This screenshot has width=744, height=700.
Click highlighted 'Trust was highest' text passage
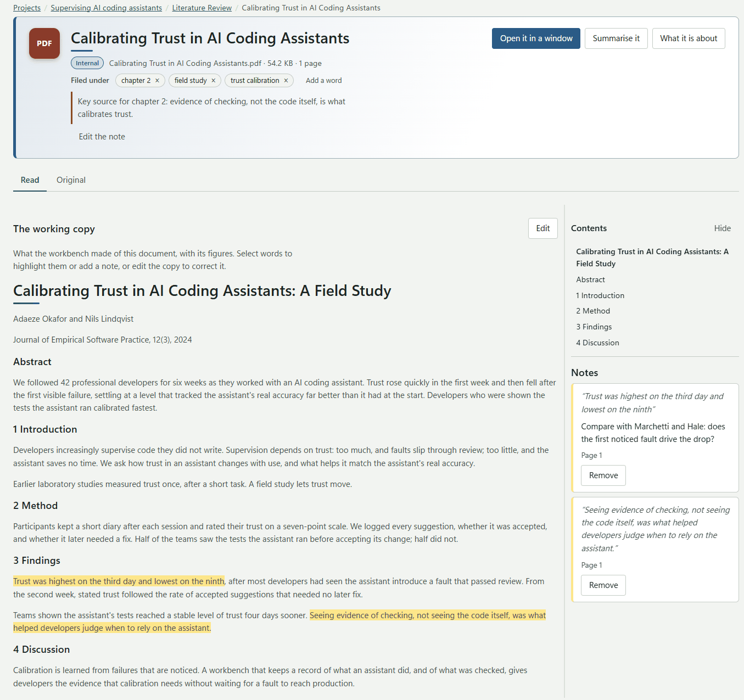(119, 581)
